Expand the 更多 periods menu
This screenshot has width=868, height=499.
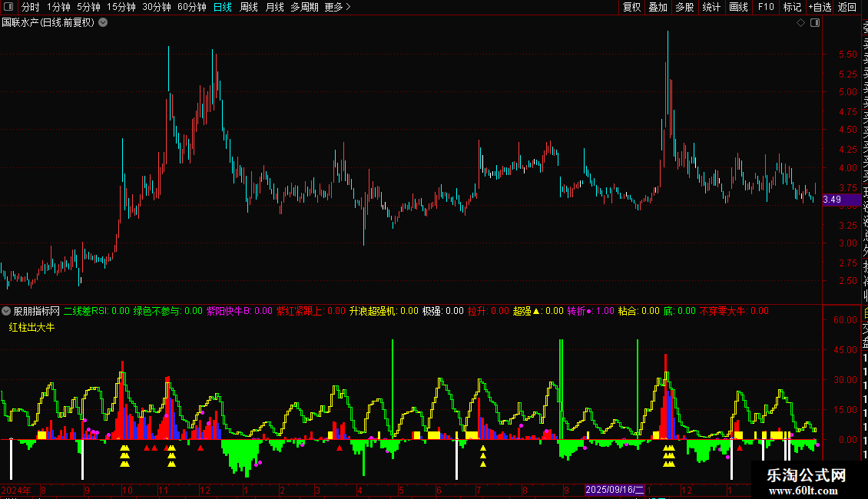pyautogui.click(x=338, y=7)
